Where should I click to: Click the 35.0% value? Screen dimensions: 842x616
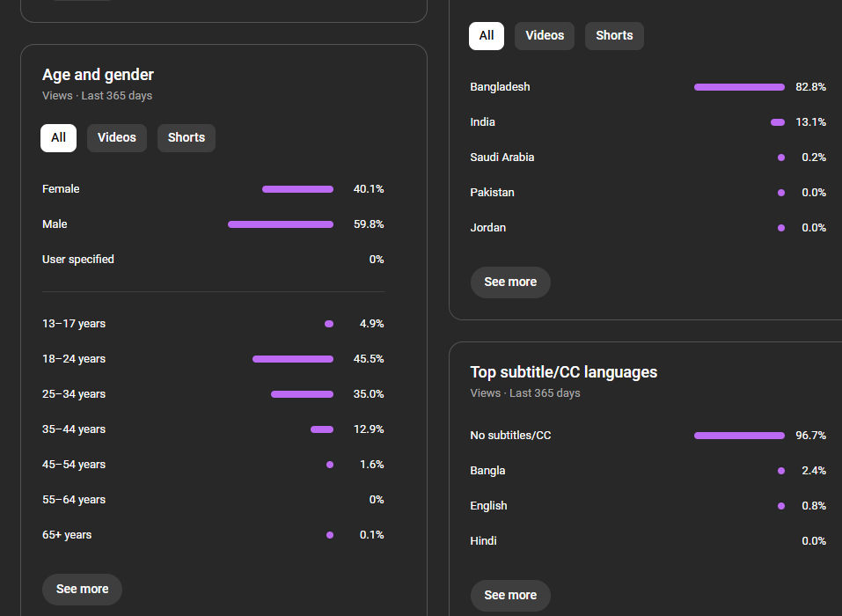click(369, 394)
